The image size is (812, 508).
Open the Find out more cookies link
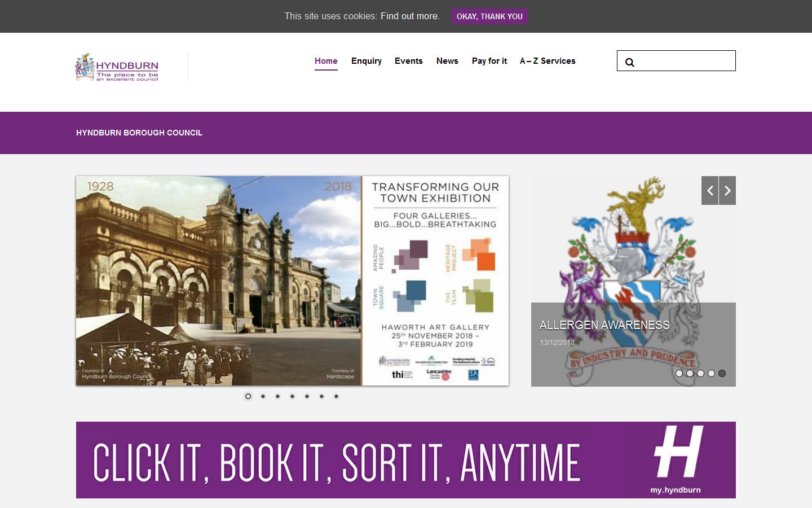[x=410, y=16]
